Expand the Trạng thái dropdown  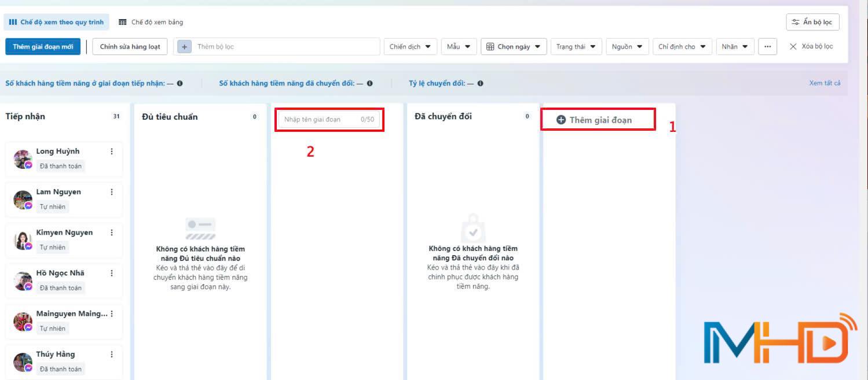pos(577,46)
